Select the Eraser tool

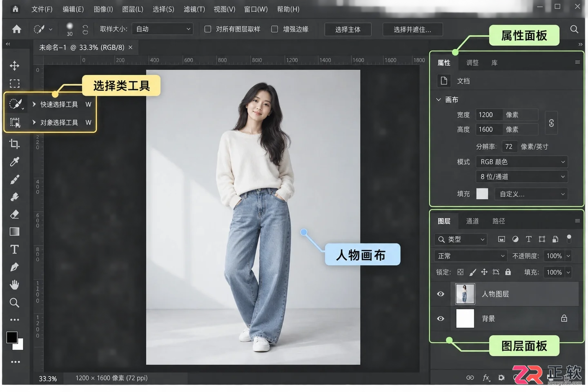(x=15, y=214)
